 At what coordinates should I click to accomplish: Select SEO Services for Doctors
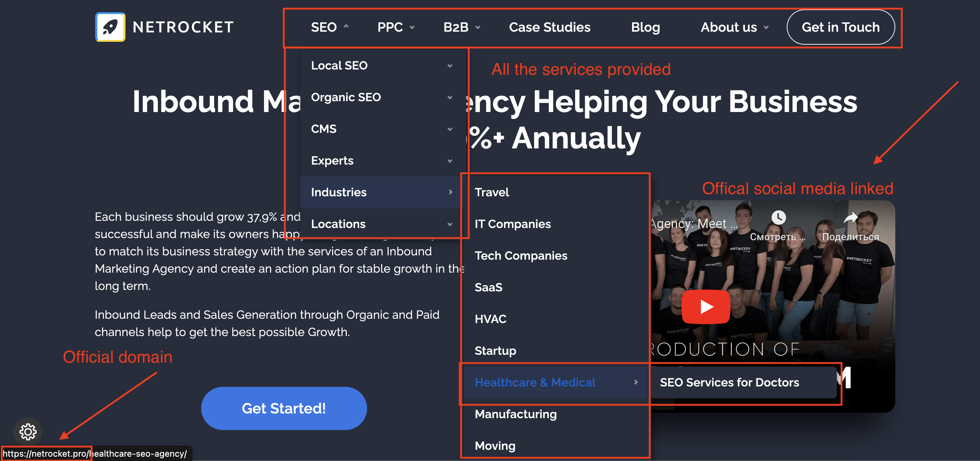click(x=729, y=382)
